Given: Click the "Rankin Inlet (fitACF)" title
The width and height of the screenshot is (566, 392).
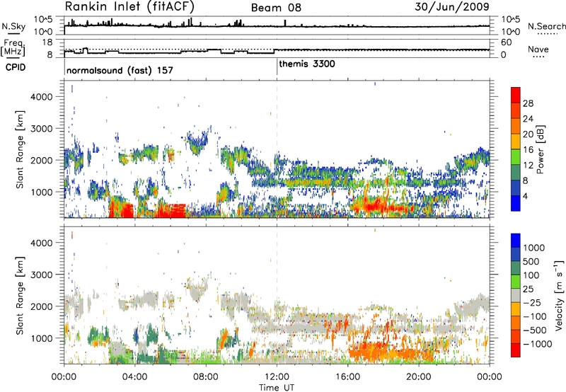Looking at the screenshot, I should tap(129, 6).
